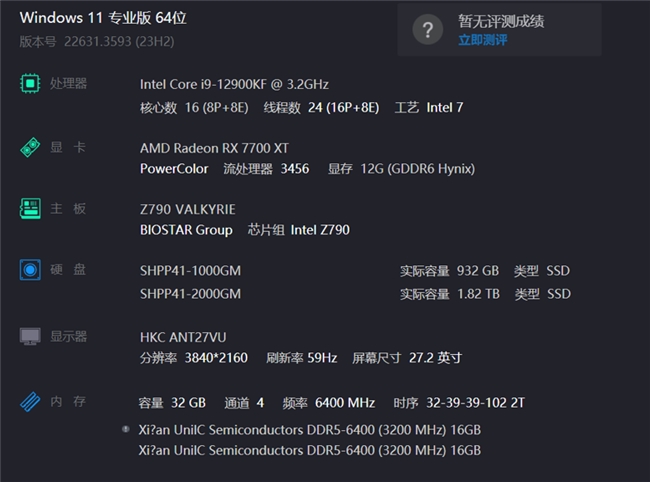Click the blue memory stick icon
The height and width of the screenshot is (482, 650).
coord(30,402)
